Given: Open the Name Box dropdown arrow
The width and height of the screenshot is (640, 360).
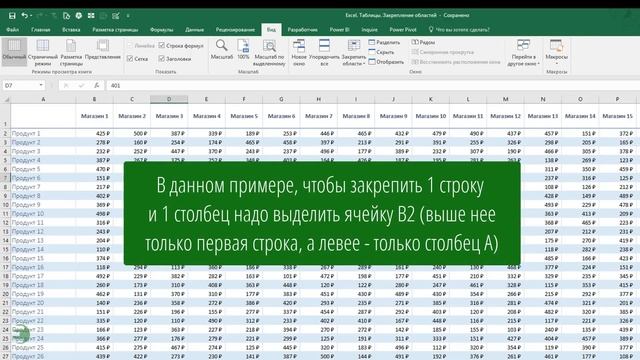Looking at the screenshot, I should point(41,85).
